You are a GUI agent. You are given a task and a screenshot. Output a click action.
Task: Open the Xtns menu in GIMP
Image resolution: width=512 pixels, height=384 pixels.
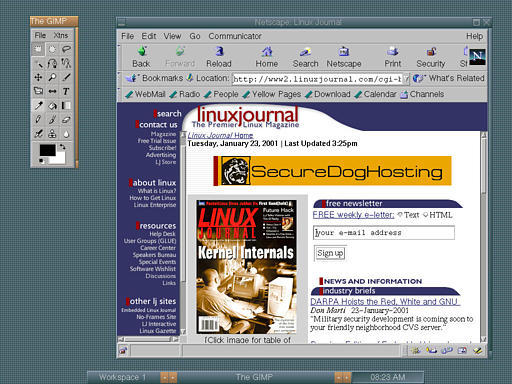tap(61, 35)
